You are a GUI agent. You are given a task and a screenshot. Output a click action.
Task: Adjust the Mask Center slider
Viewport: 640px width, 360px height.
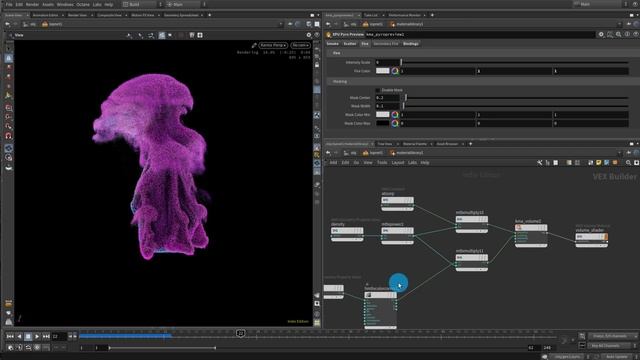tap(514, 98)
